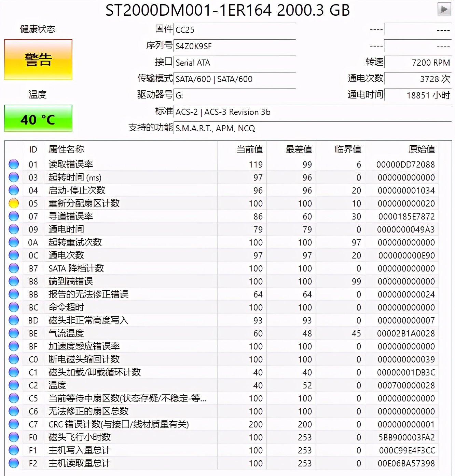
Task: Click the 40 °C temperature button
Action: tap(38, 118)
